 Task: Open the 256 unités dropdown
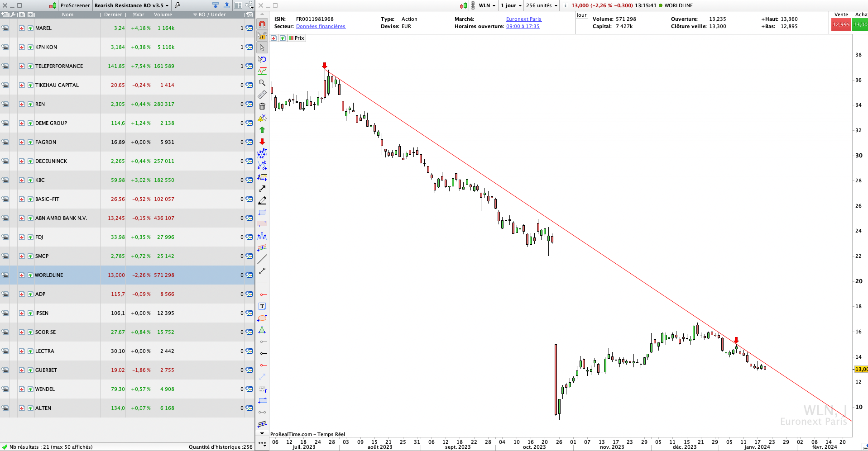[x=542, y=5]
